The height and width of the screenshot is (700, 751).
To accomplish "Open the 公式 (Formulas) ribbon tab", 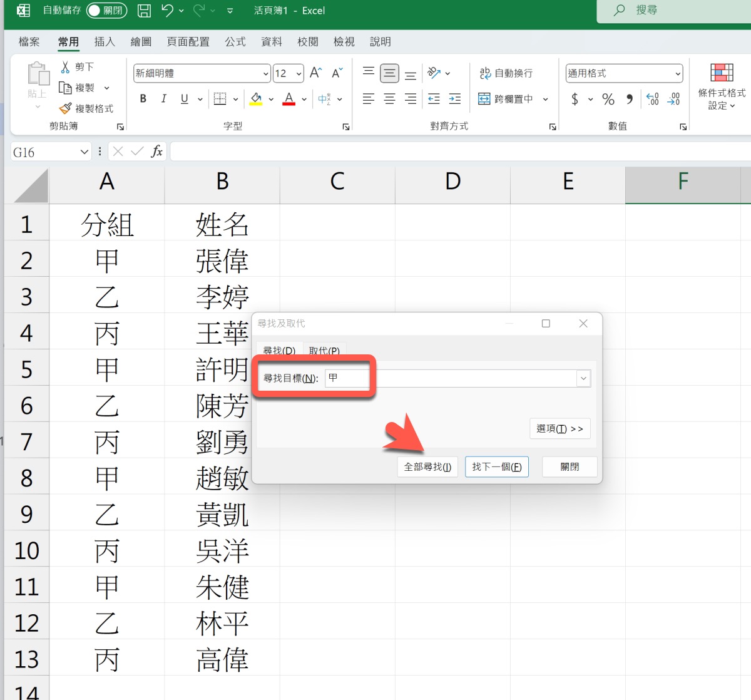I will point(235,42).
